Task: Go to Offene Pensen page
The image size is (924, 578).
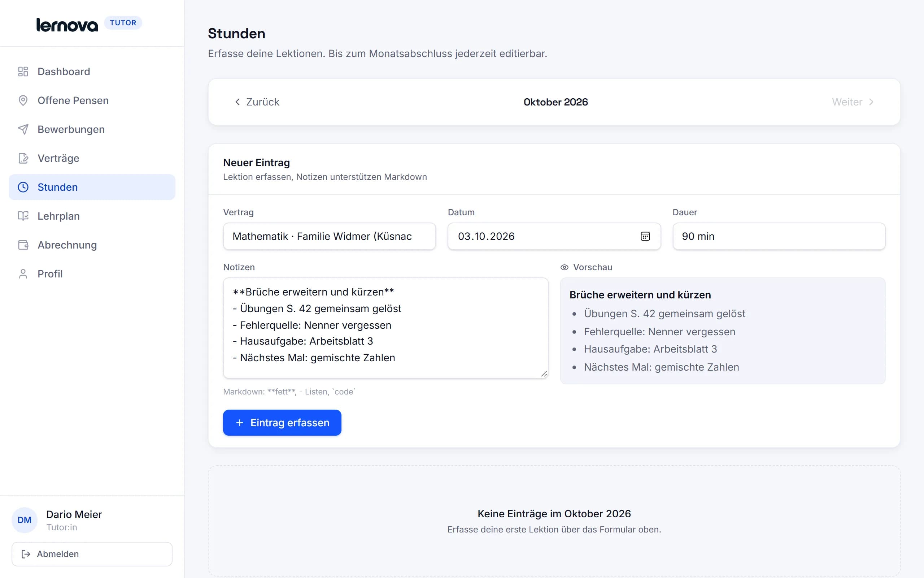Action: pos(92,100)
